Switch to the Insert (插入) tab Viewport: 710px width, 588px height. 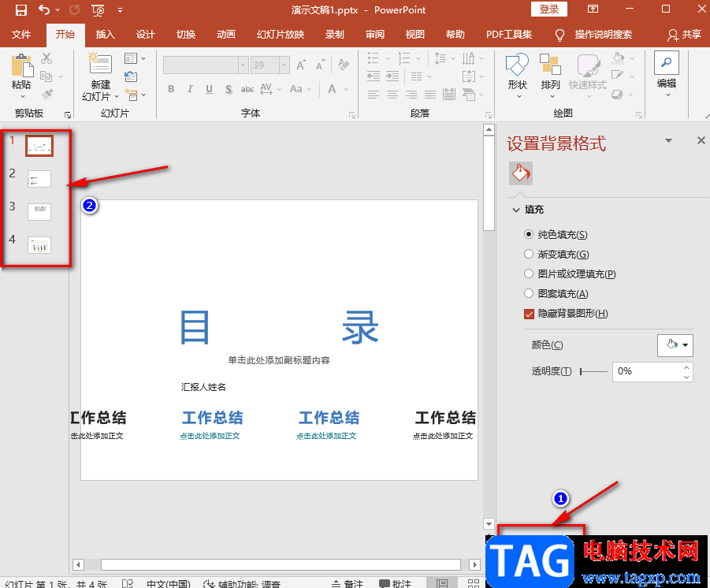click(x=105, y=35)
